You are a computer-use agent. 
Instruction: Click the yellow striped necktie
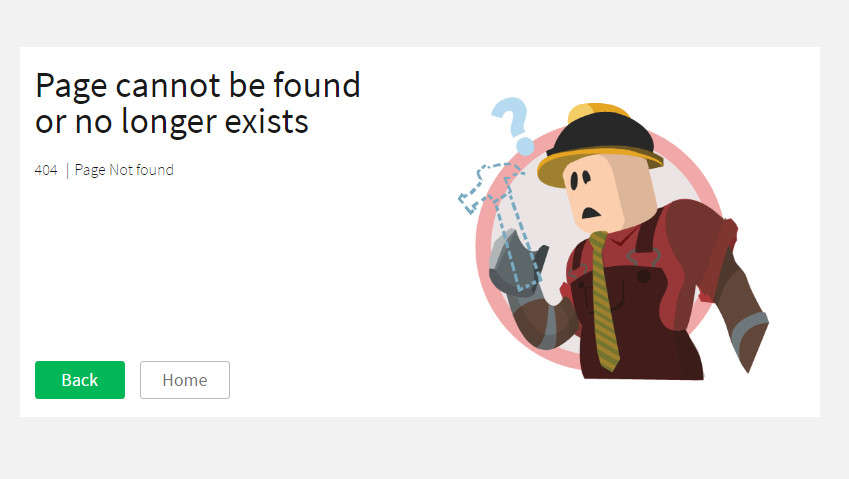605,300
